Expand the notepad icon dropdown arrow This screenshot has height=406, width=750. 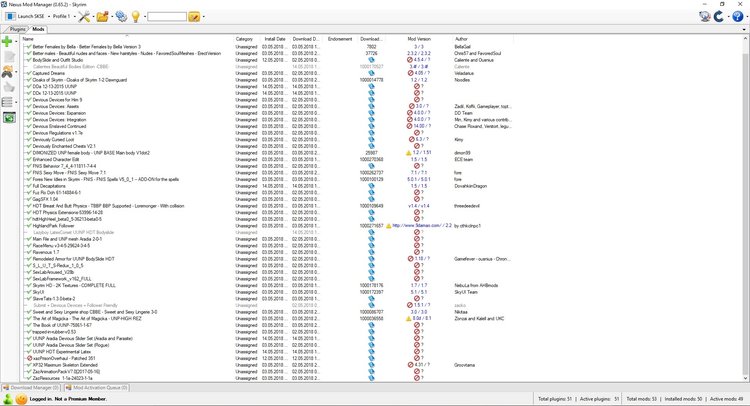point(203,17)
